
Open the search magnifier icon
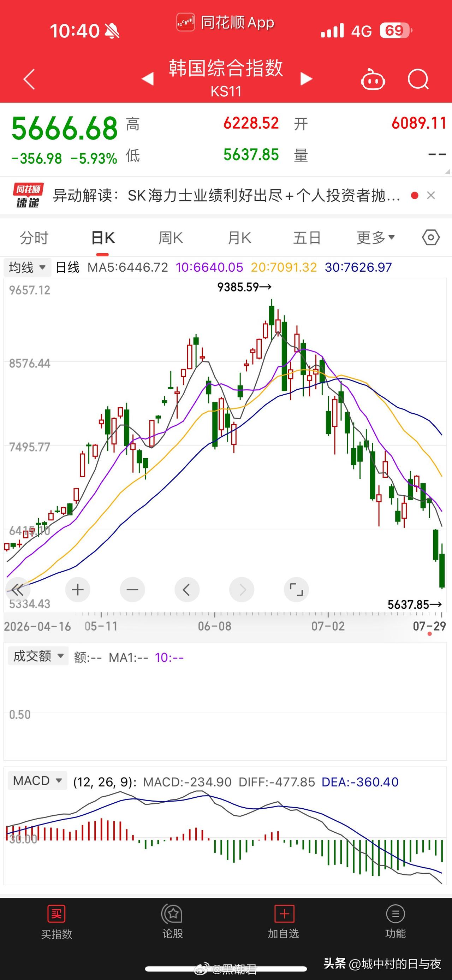(x=418, y=79)
